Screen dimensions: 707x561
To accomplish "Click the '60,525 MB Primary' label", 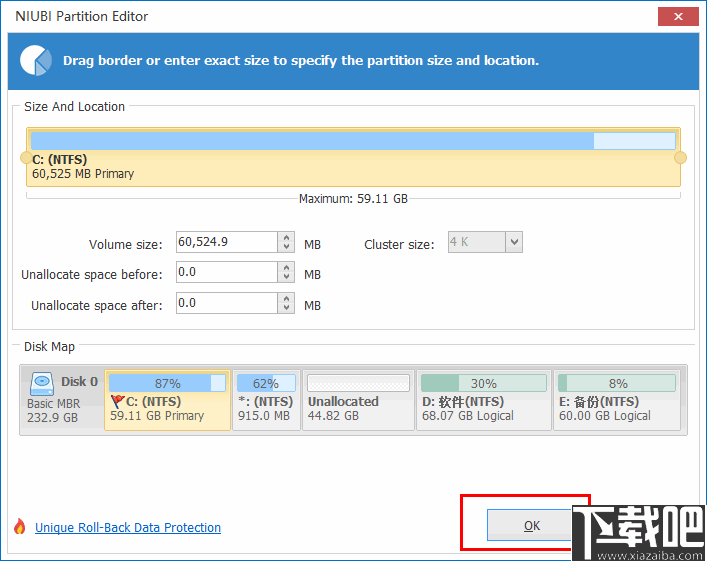I will click(x=83, y=174).
